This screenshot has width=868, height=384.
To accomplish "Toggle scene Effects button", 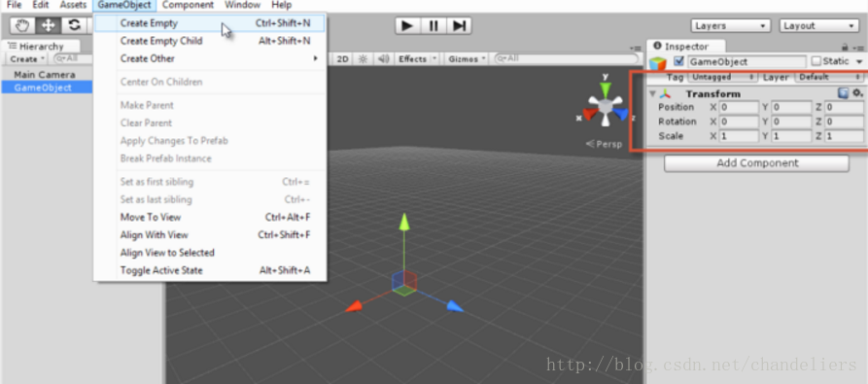I will coord(412,58).
